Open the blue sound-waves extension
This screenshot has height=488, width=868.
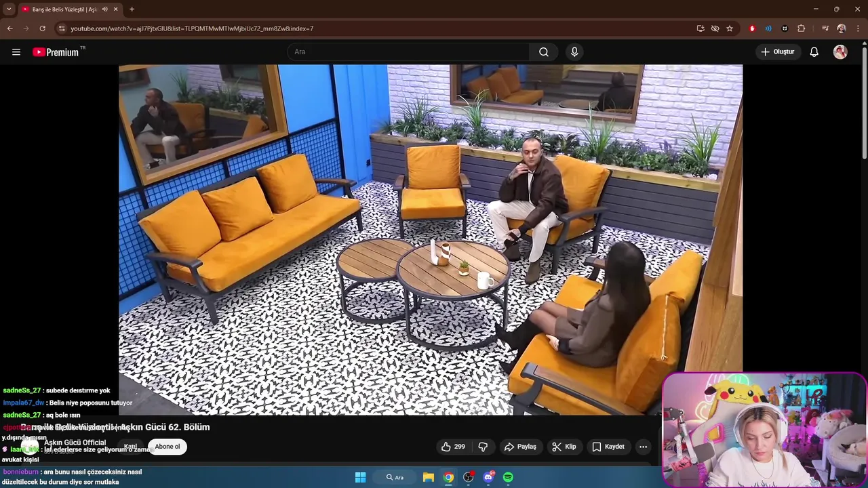point(768,28)
